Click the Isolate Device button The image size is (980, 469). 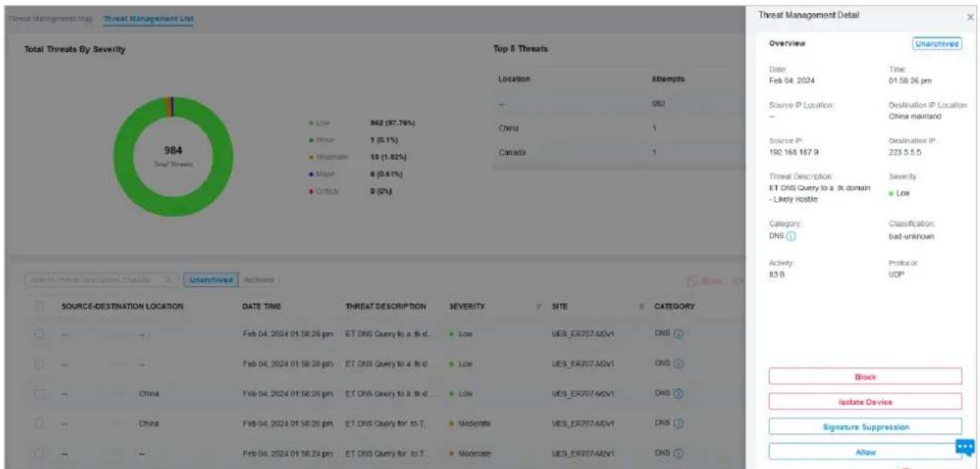coord(865,402)
